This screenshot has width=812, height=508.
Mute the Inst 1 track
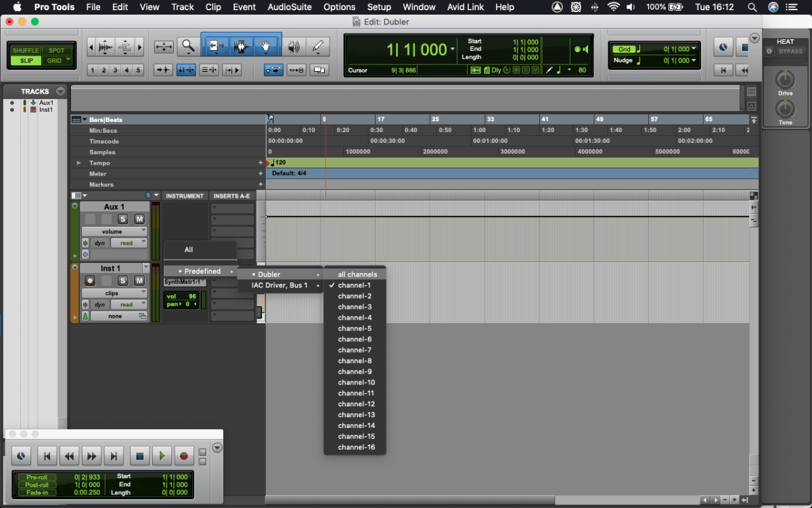[x=139, y=280]
